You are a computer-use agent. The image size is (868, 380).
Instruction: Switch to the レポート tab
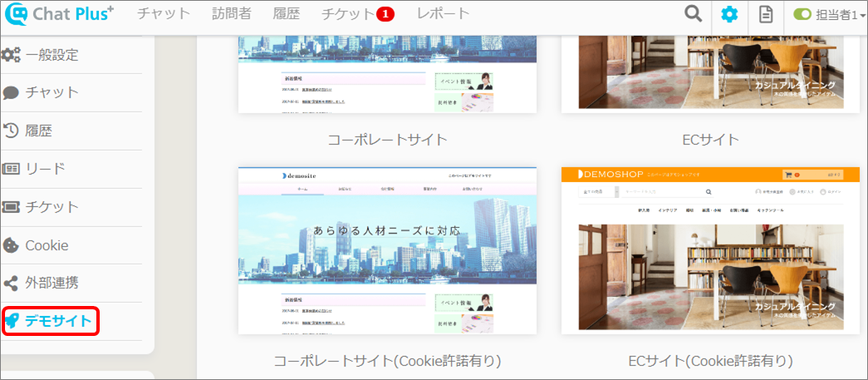click(x=443, y=14)
